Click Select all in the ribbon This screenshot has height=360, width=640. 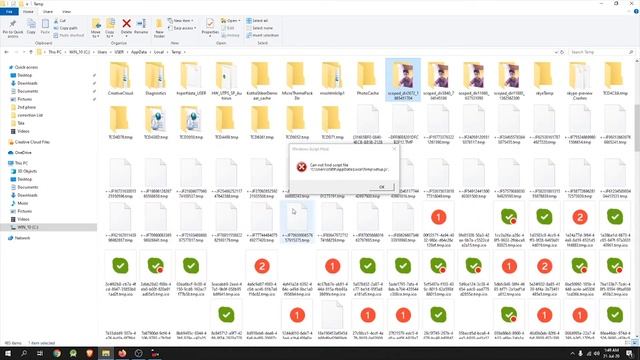coord(257,20)
